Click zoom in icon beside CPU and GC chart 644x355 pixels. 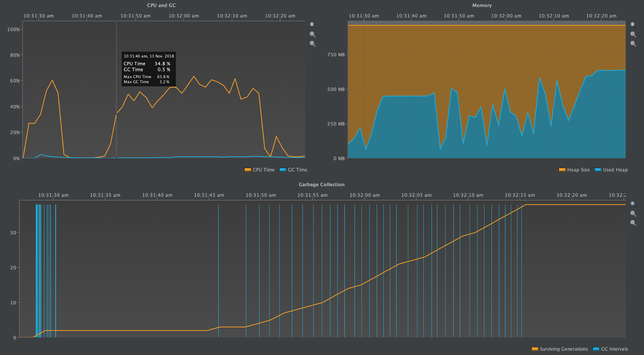312,34
